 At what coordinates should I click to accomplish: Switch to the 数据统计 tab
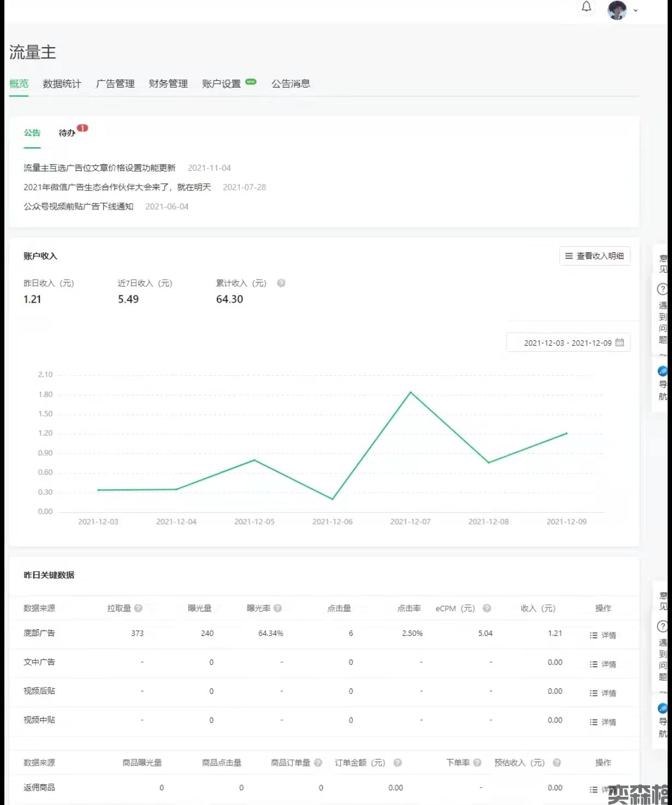62,84
